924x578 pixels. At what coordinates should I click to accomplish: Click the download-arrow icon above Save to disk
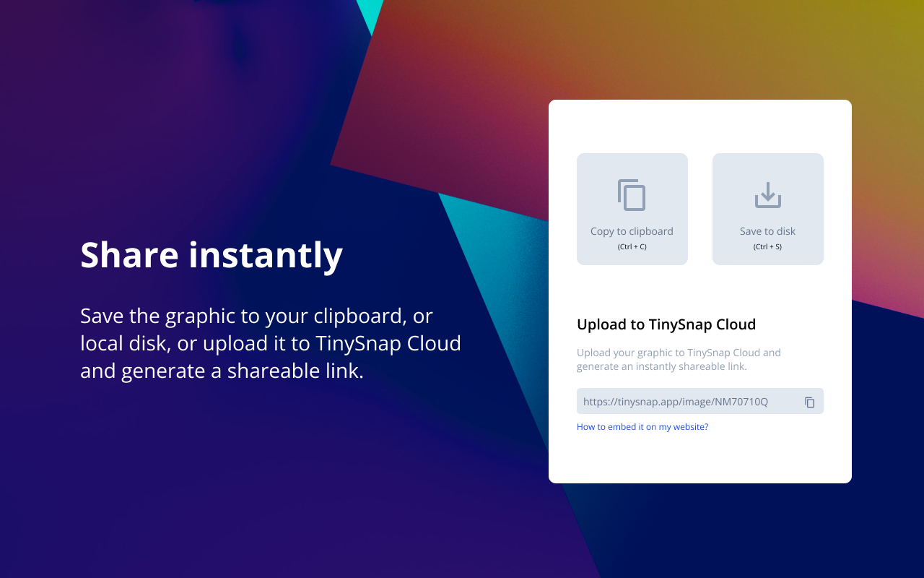(x=767, y=194)
